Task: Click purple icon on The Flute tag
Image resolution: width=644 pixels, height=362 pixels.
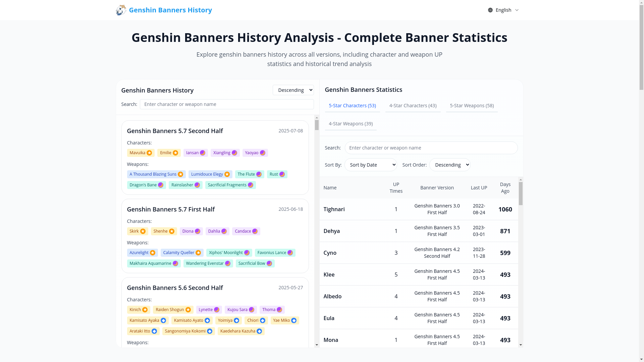Action: (259, 174)
